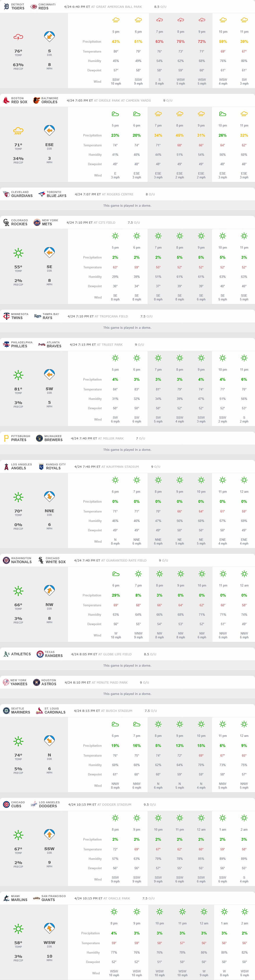Image resolution: width=255 pixels, height=980 pixels.
Task: Click the Houston Astros star logo
Action: click(37, 682)
